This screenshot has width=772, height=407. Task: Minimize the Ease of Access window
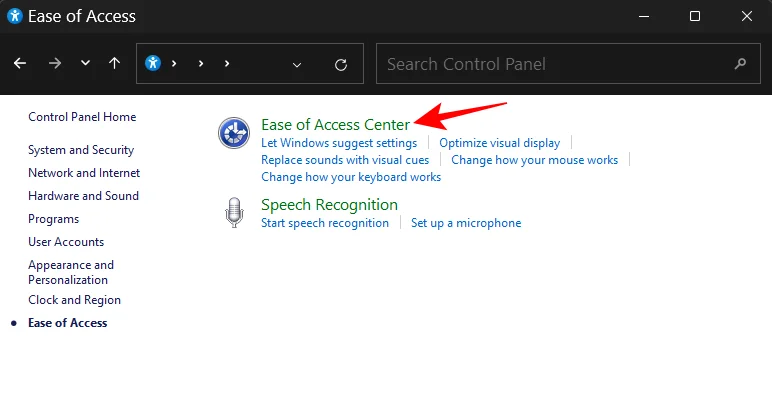click(x=643, y=16)
